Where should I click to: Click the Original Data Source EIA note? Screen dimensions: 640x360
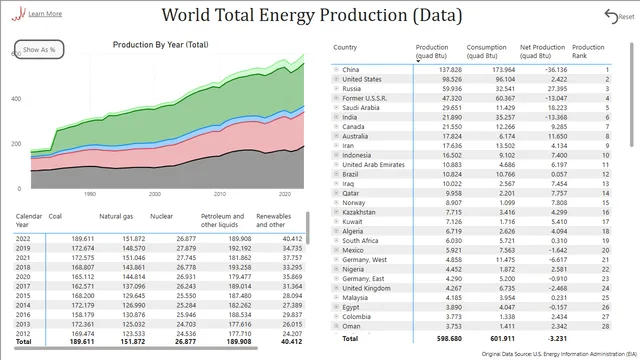coord(559,354)
